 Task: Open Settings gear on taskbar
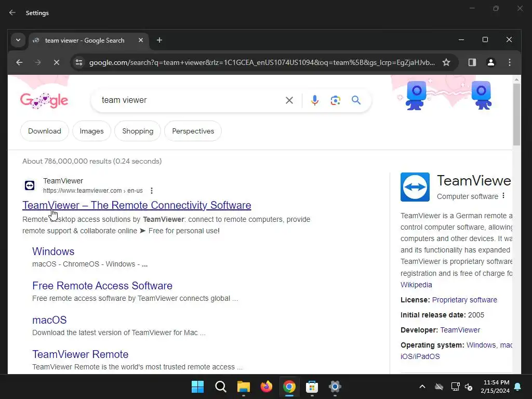tap(335, 387)
